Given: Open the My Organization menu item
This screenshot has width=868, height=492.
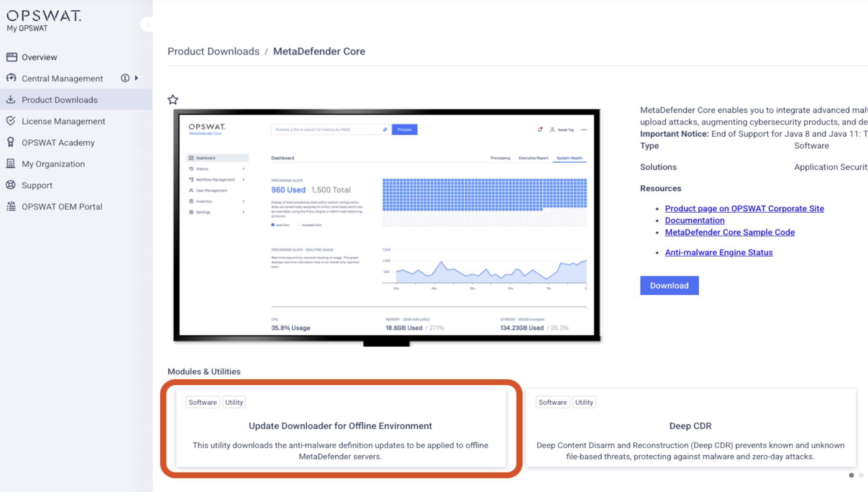Looking at the screenshot, I should click(x=53, y=164).
